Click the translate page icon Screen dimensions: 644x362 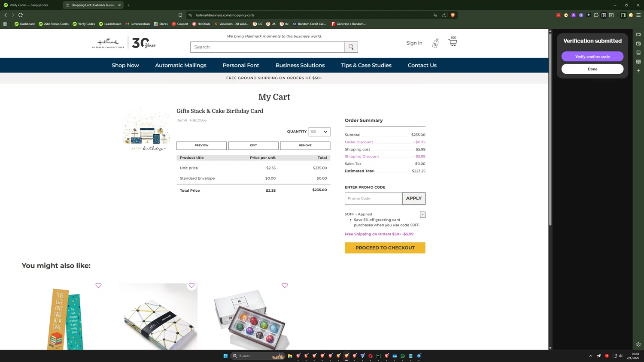(x=435, y=15)
